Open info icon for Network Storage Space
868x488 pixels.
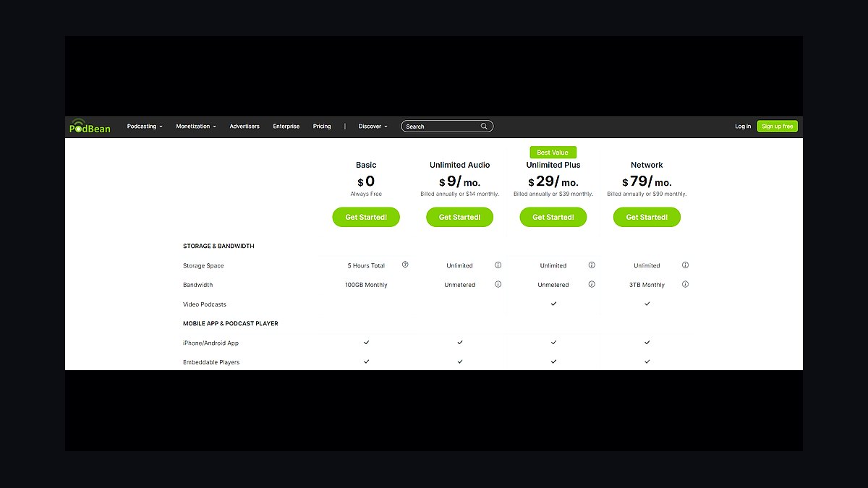(685, 265)
